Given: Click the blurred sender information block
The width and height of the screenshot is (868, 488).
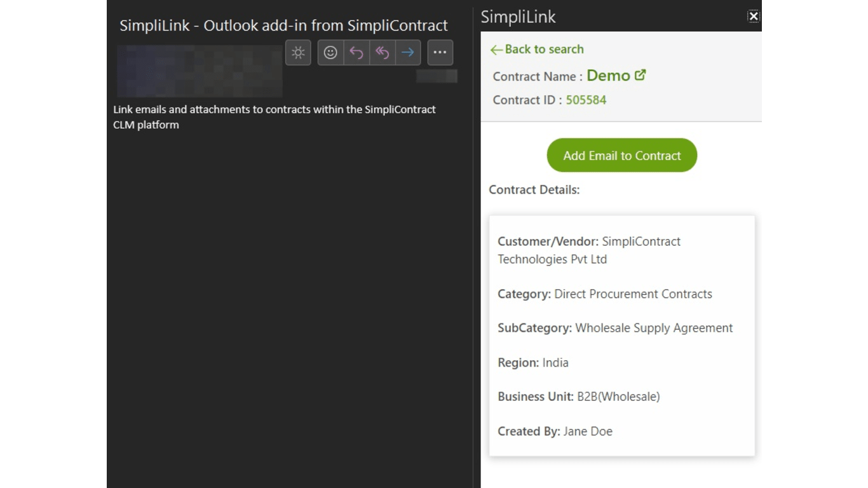Looking at the screenshot, I should pos(200,71).
